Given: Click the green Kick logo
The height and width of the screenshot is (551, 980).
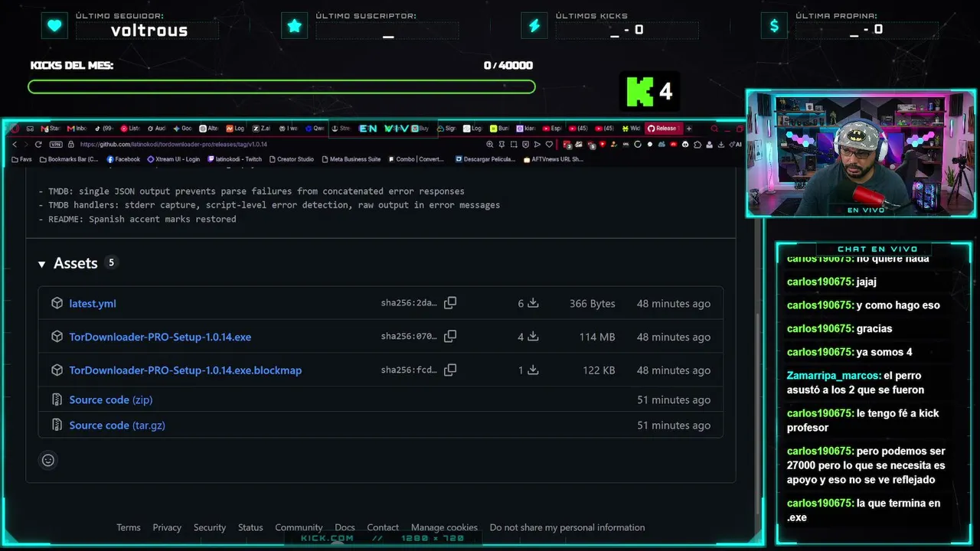Looking at the screenshot, I should click(x=640, y=92).
